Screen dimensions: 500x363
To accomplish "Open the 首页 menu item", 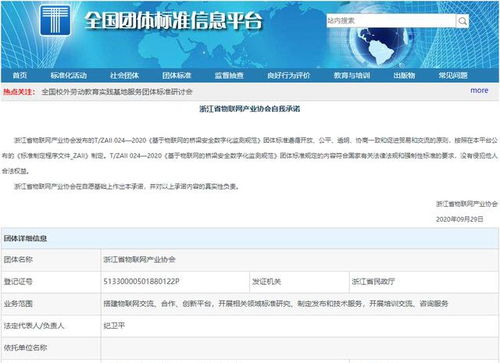I will click(x=20, y=75).
